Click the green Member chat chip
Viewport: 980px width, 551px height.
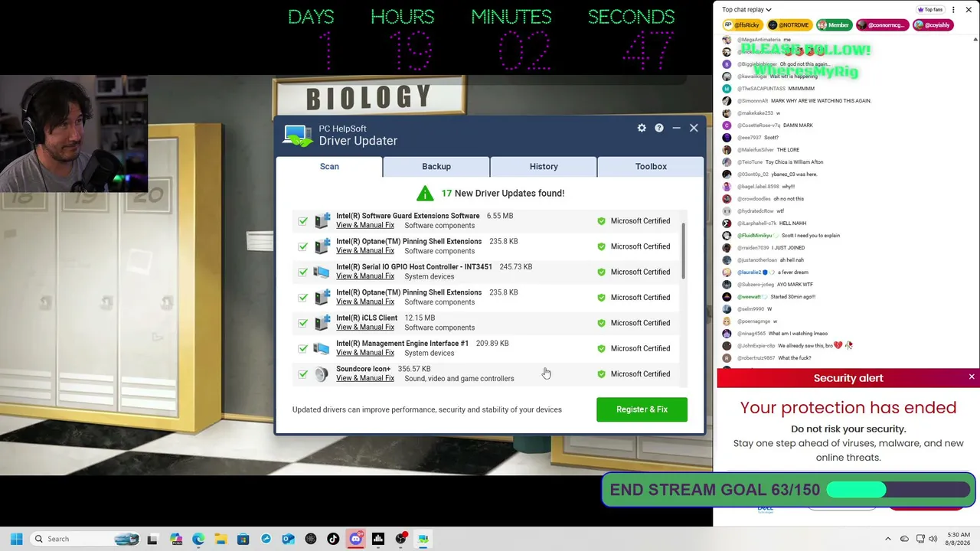coord(833,25)
